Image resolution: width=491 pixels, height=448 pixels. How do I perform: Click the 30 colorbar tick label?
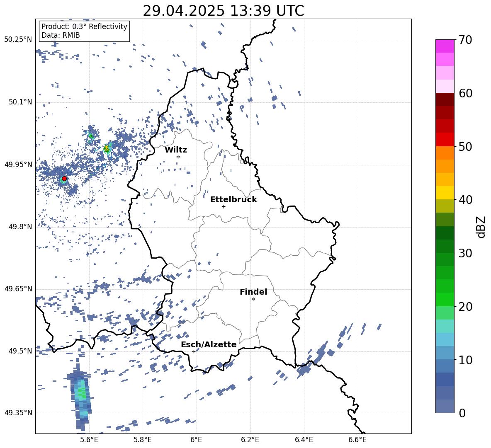pos(465,253)
